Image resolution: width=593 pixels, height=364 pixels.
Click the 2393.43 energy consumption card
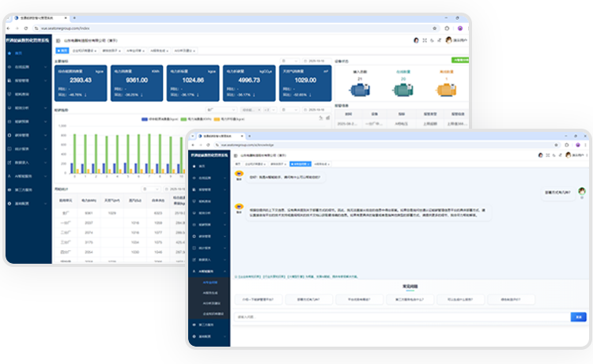[x=80, y=82]
